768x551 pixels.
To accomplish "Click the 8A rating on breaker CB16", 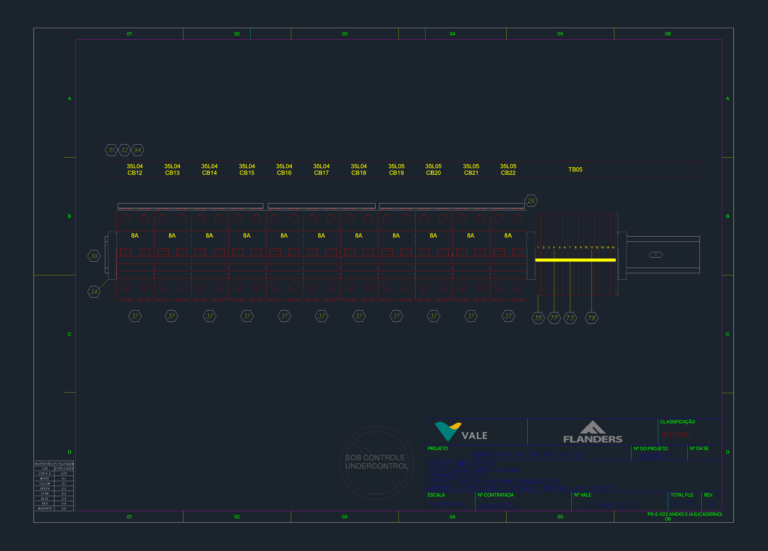I will (284, 236).
